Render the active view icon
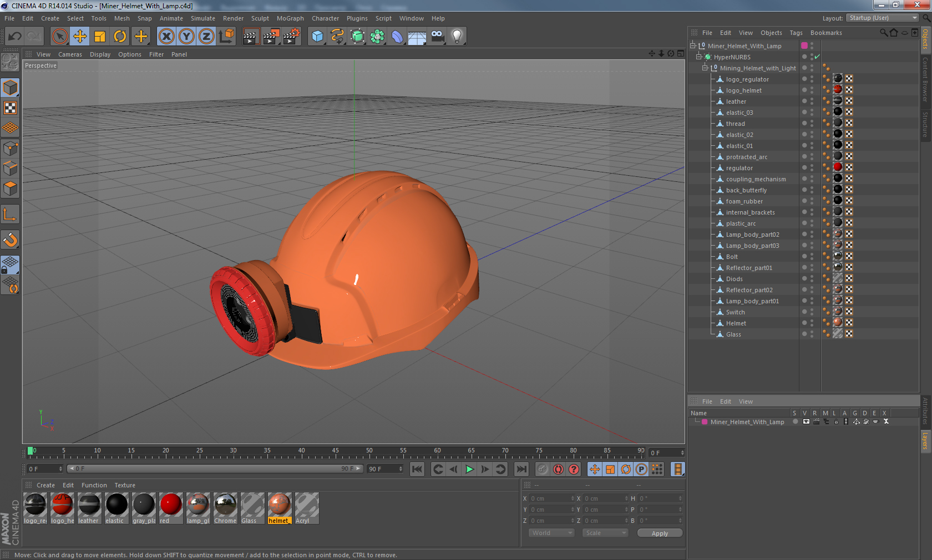This screenshot has width=932, height=560. point(251,37)
